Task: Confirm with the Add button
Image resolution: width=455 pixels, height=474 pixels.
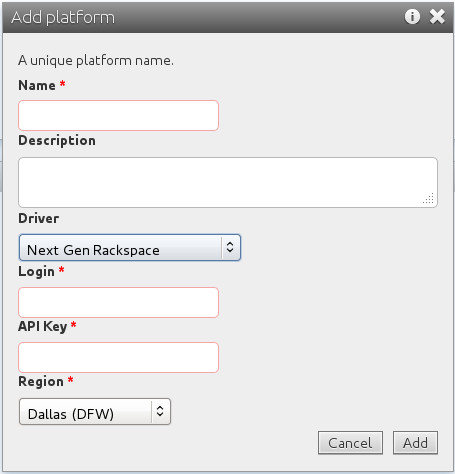Action: point(415,443)
